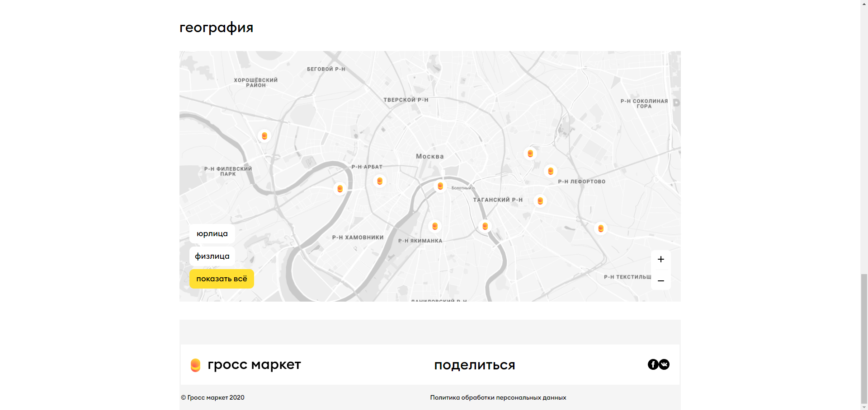The image size is (868, 410).
Task: Click the география section heading
Action: tap(216, 28)
